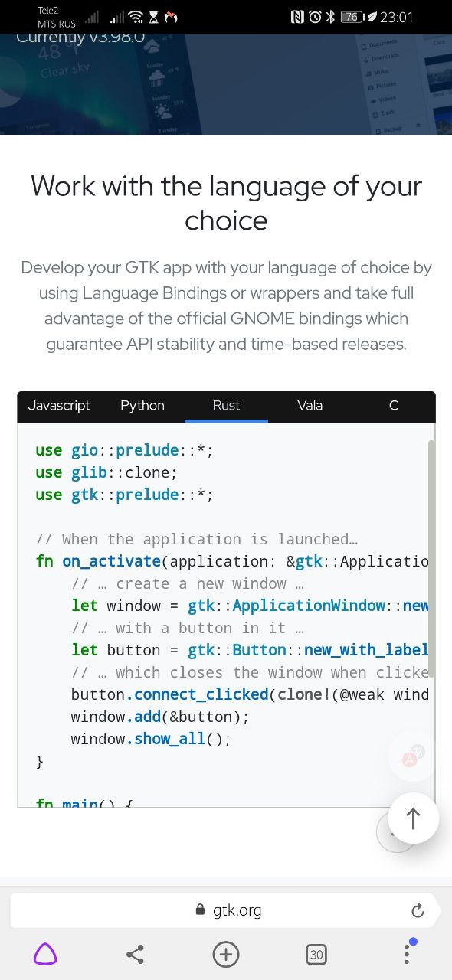Tap the 23:01 clock in status bar
This screenshot has height=980, width=452.
coord(396,17)
